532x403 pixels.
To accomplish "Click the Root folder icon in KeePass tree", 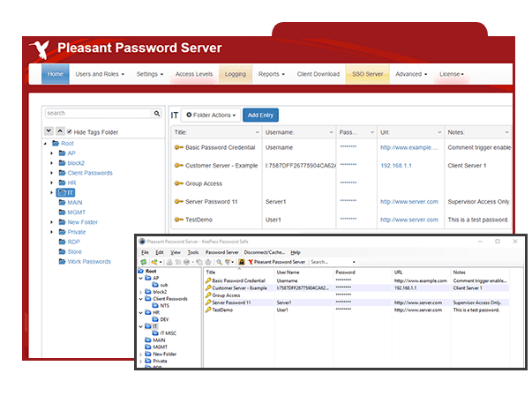I will [x=141, y=271].
